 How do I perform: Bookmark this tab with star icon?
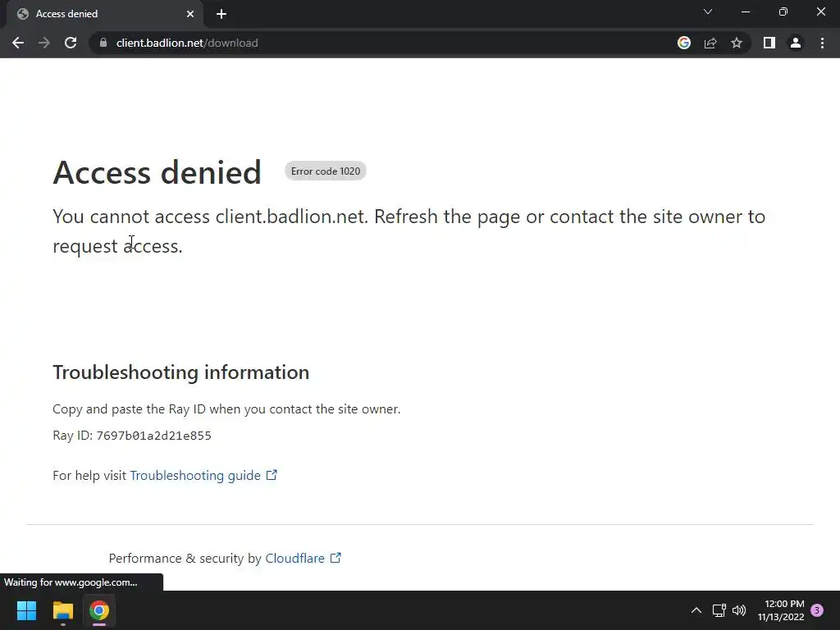pyautogui.click(x=737, y=43)
